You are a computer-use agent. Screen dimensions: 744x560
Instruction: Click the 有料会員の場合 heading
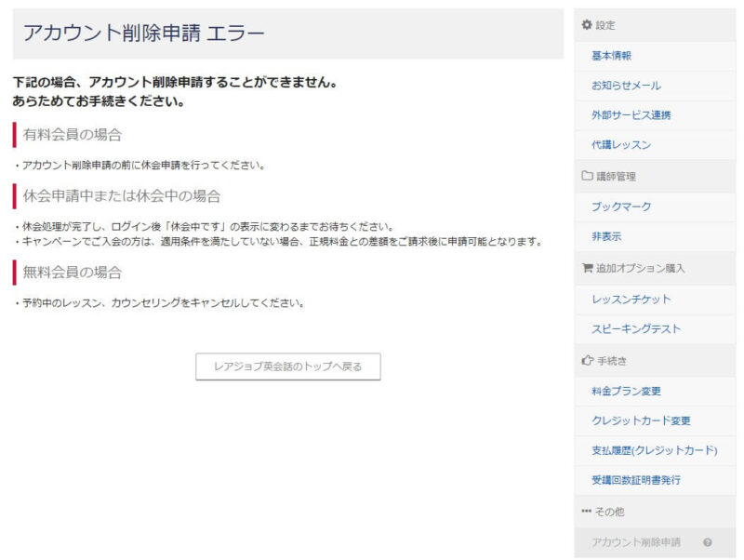click(73, 135)
